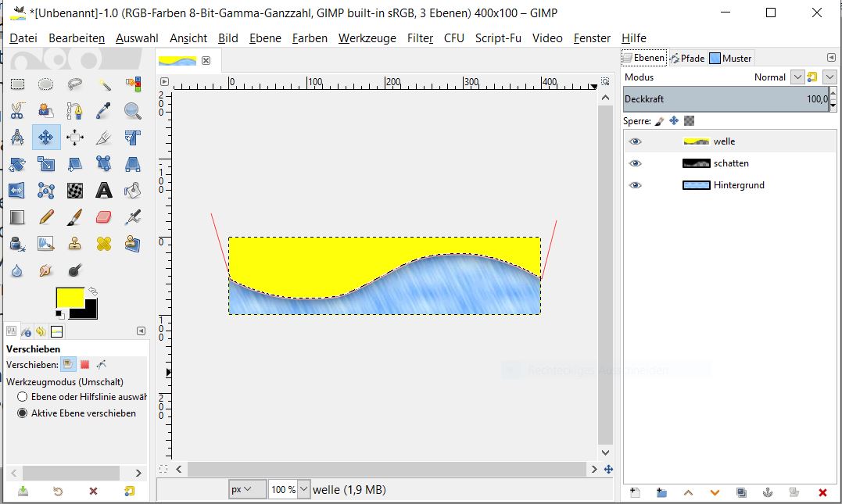842x504 pixels.
Task: Click the Deckkraft opacity slider
Action: 725,99
